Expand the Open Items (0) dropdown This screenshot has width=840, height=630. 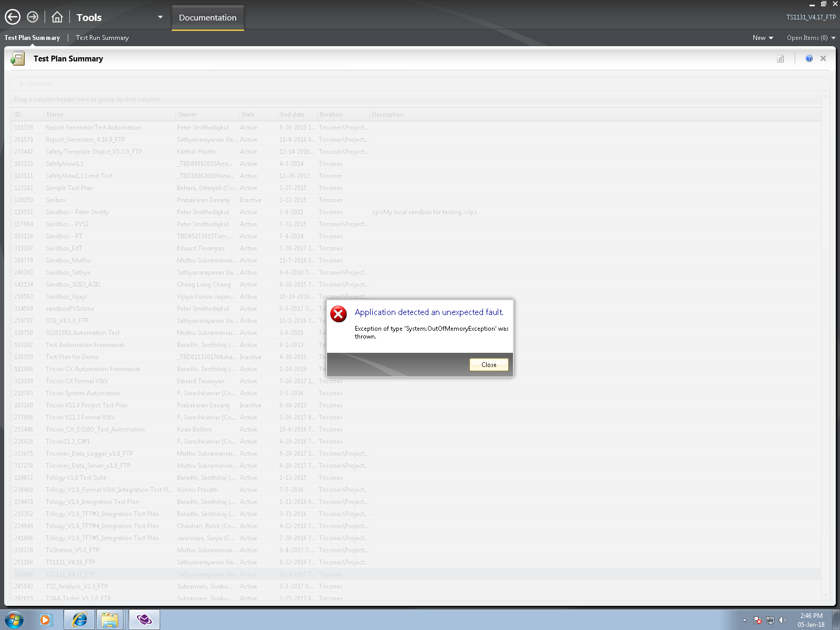811,38
